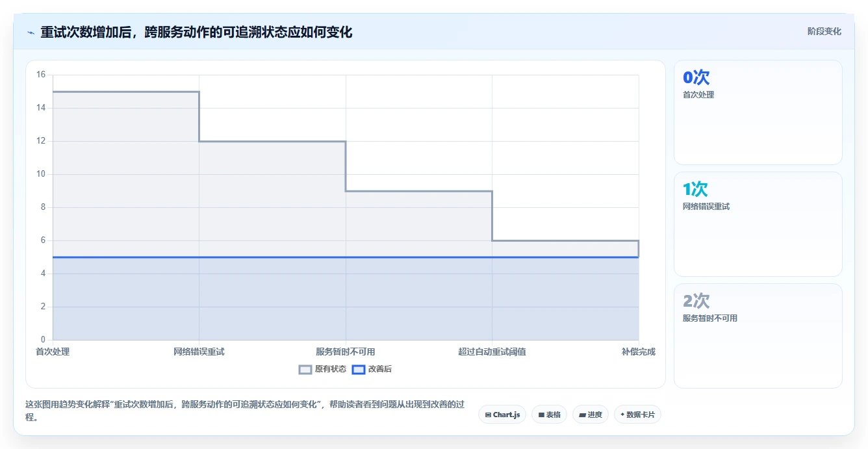This screenshot has width=868, height=449.
Task: Click the lightning icon beside the title
Action: click(x=31, y=32)
